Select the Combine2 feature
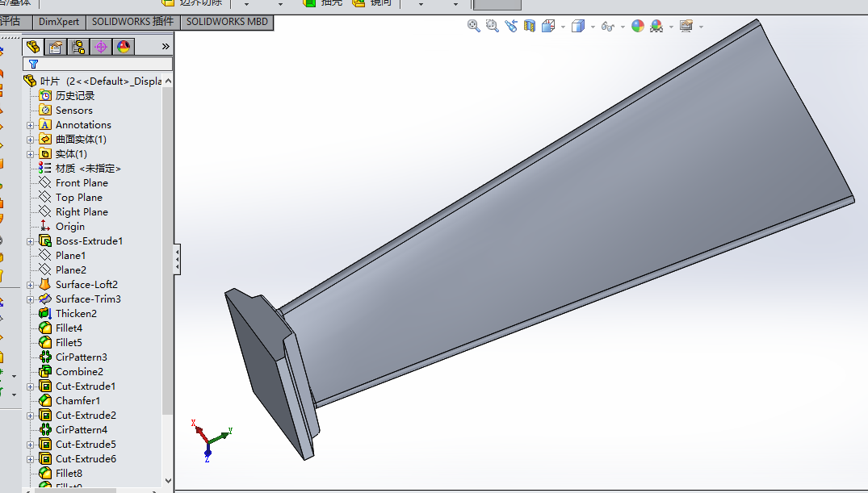The image size is (868, 493). tap(79, 371)
